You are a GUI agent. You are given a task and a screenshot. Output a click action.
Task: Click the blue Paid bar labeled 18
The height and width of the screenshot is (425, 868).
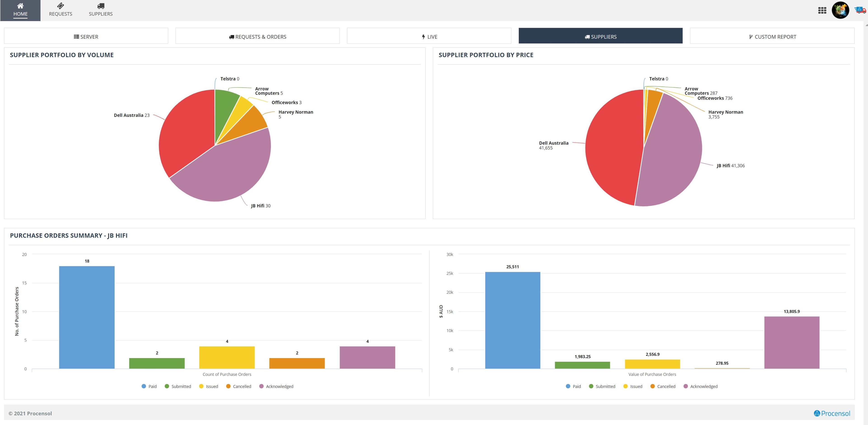(x=87, y=317)
